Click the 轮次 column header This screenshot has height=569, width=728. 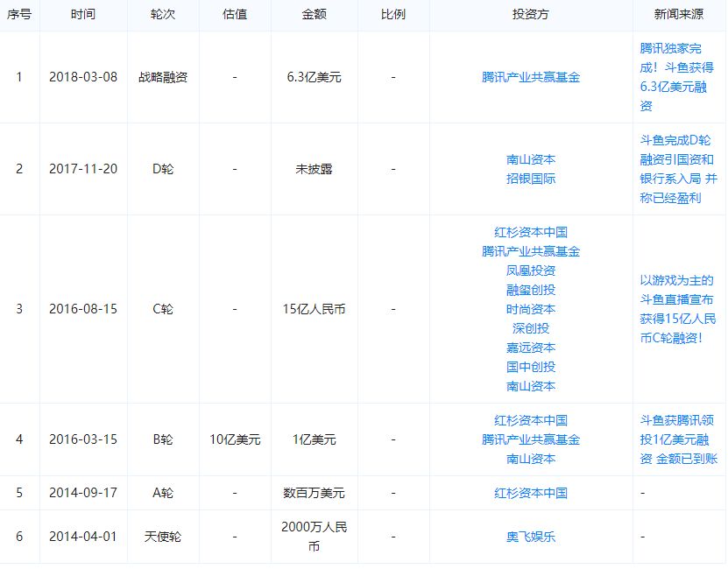pos(163,14)
